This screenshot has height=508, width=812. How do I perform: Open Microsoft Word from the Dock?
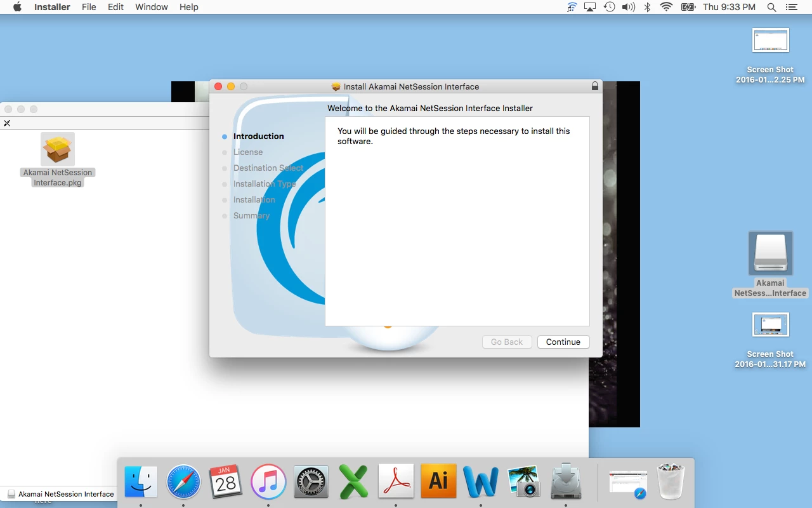(x=481, y=482)
